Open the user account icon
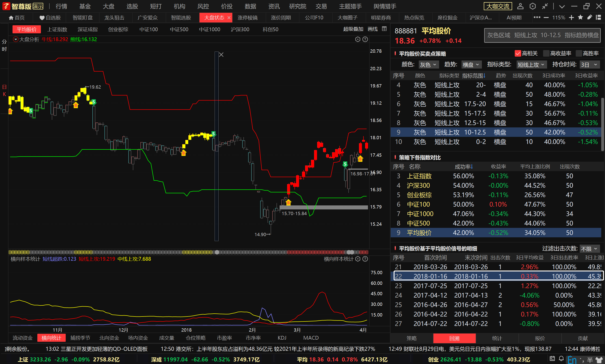Screen dimensions: 605x364 520,6
